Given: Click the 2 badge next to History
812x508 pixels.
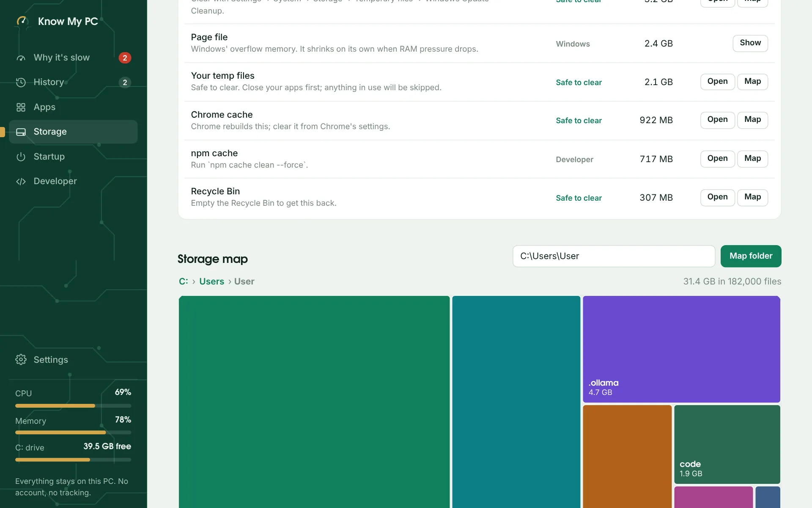Looking at the screenshot, I should pyautogui.click(x=125, y=83).
